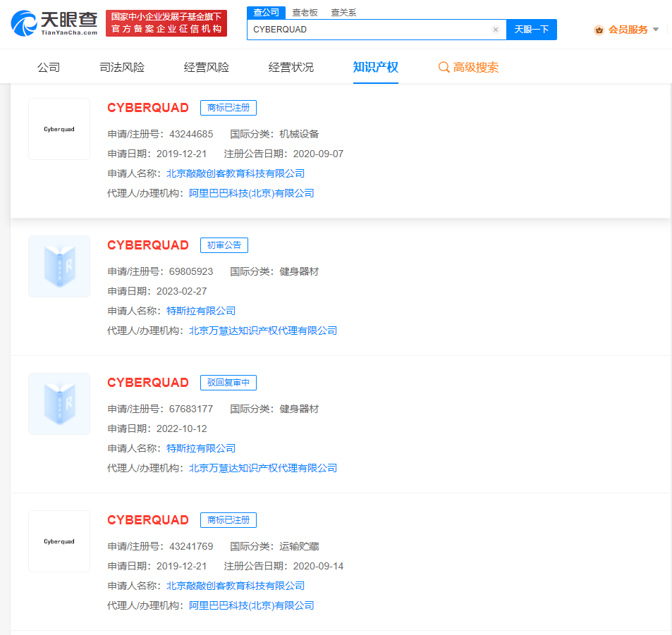Image resolution: width=672 pixels, height=635 pixels.
Task: Open 阿里巴巴科技(北京)有限公司 link for trademark 43241769
Action: tap(252, 606)
